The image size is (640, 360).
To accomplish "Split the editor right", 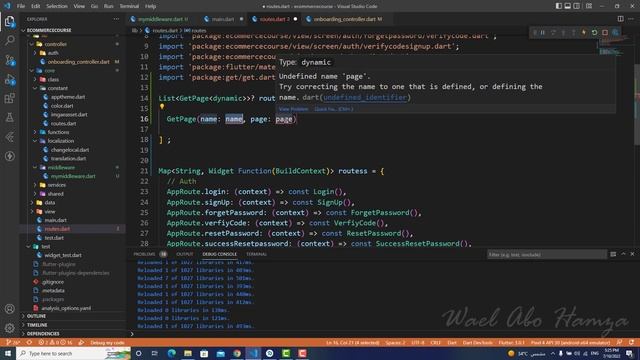I will click(x=620, y=19).
